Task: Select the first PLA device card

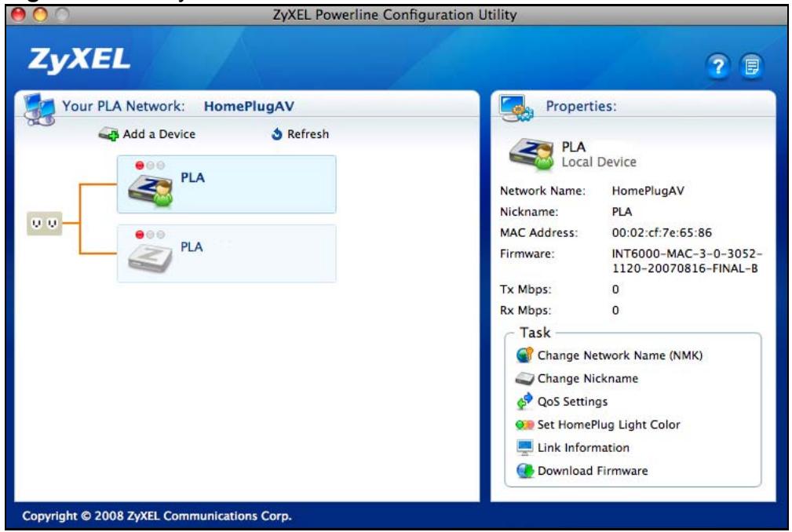Action: (227, 184)
